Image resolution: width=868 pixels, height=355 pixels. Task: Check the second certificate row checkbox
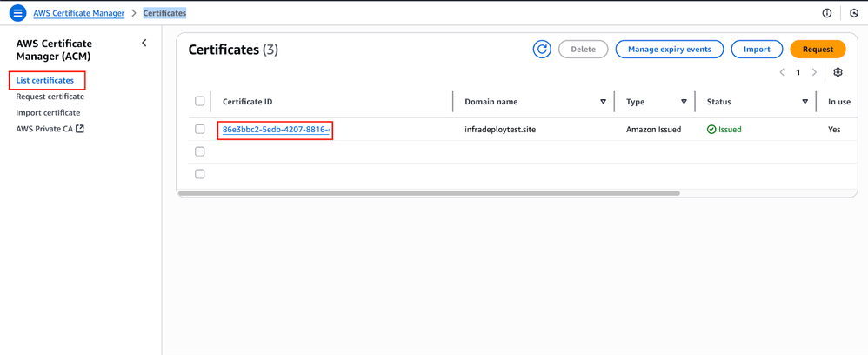tap(200, 151)
